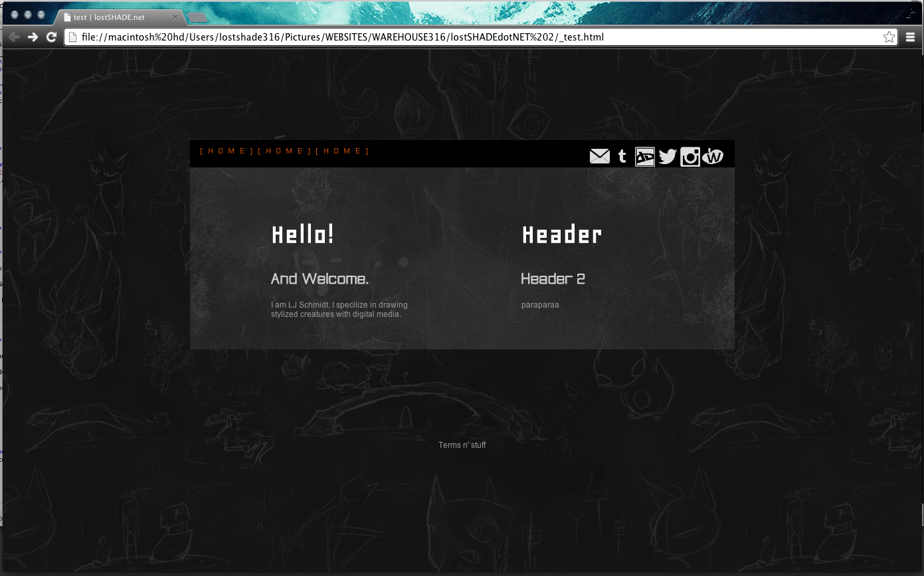Image resolution: width=924 pixels, height=576 pixels.
Task: Click the "Header 2" subheading
Action: point(553,279)
